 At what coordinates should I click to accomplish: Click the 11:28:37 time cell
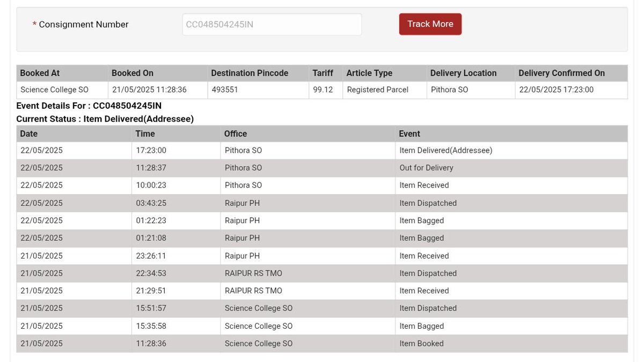176,168
